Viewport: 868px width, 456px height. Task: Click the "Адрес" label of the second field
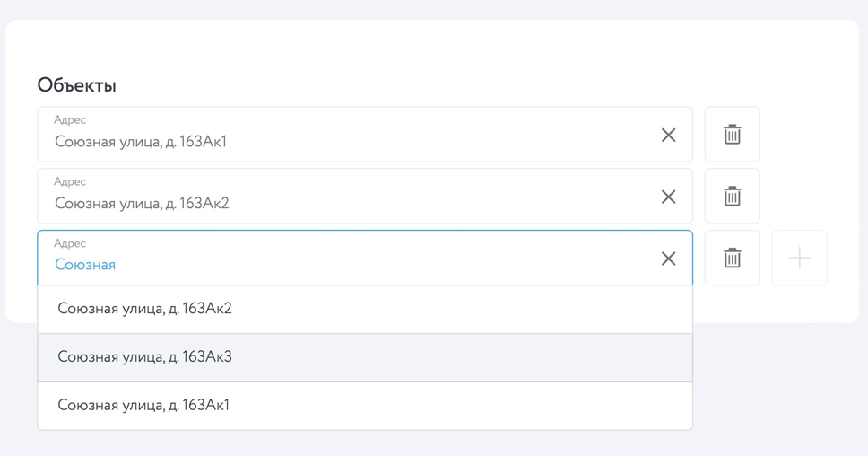point(70,181)
